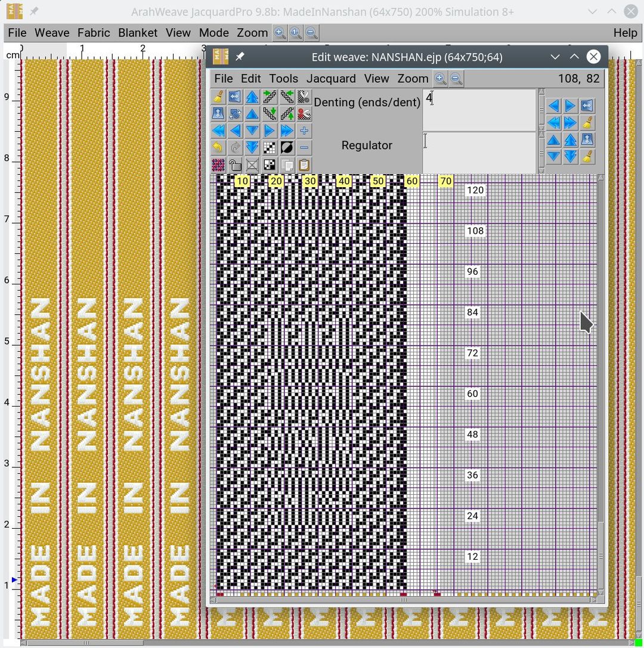Image resolution: width=644 pixels, height=648 pixels.
Task: Click stairs icon with green right-pointing arrow
Action: pyautogui.click(x=270, y=97)
